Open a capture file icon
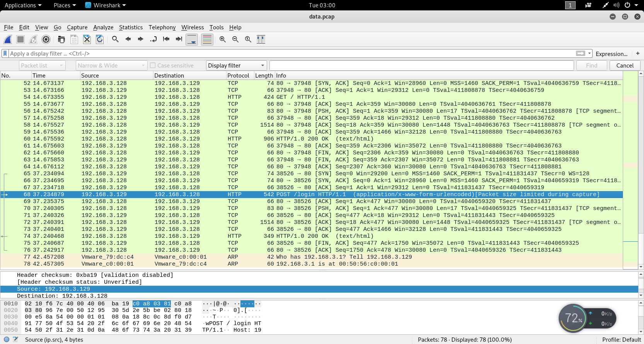 pyautogui.click(x=61, y=39)
